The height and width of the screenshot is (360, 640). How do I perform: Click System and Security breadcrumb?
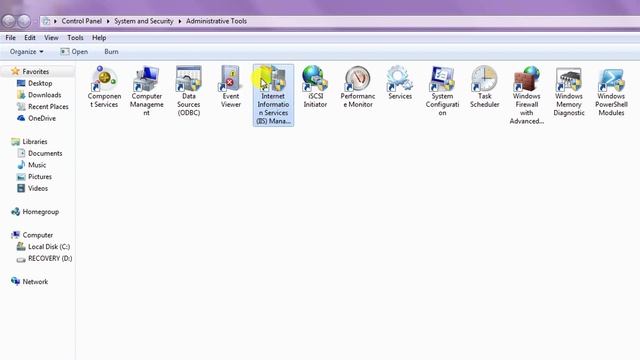click(144, 21)
